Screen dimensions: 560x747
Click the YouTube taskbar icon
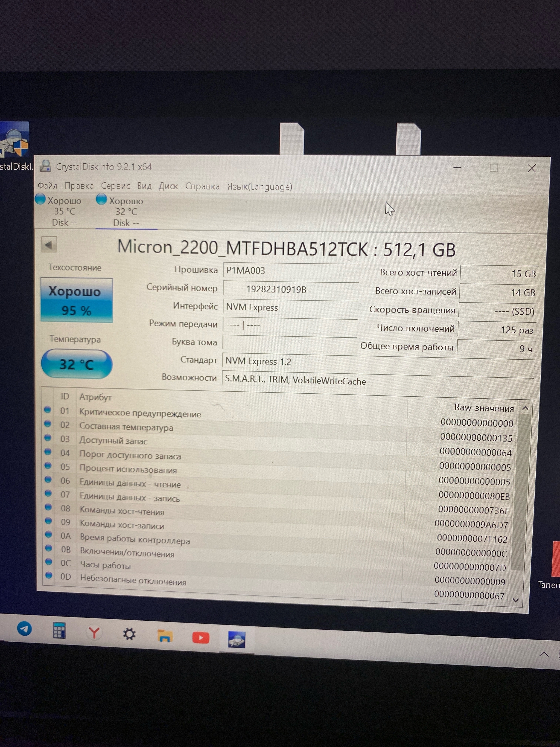point(200,638)
